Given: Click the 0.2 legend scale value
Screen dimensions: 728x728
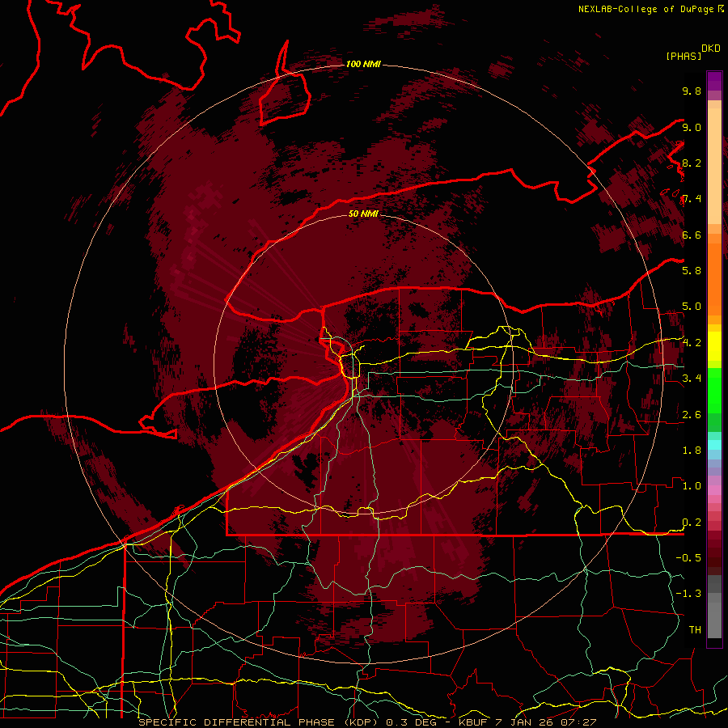Looking at the screenshot, I should click(x=692, y=523).
